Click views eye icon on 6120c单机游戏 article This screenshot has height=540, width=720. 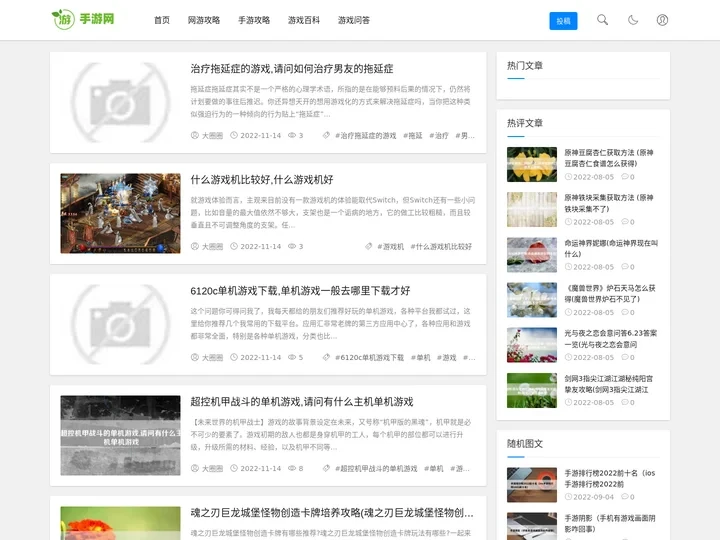coord(292,357)
